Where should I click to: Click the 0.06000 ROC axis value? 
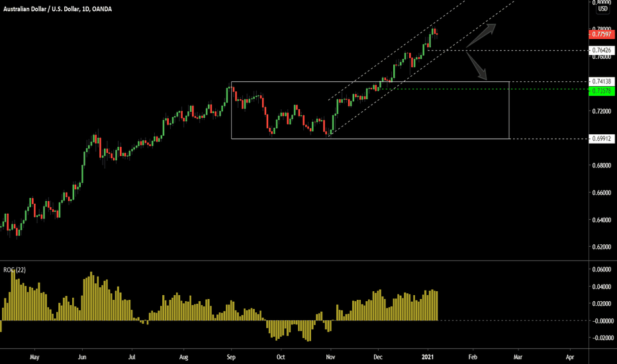[x=602, y=269]
